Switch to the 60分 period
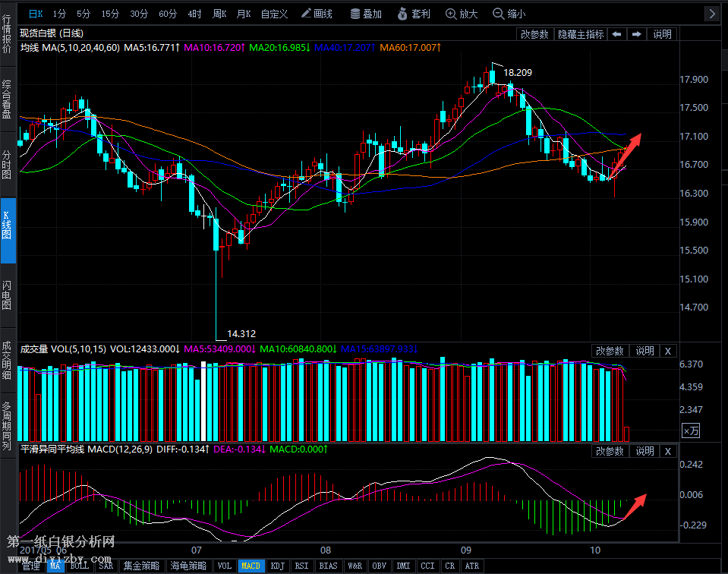 (x=168, y=14)
